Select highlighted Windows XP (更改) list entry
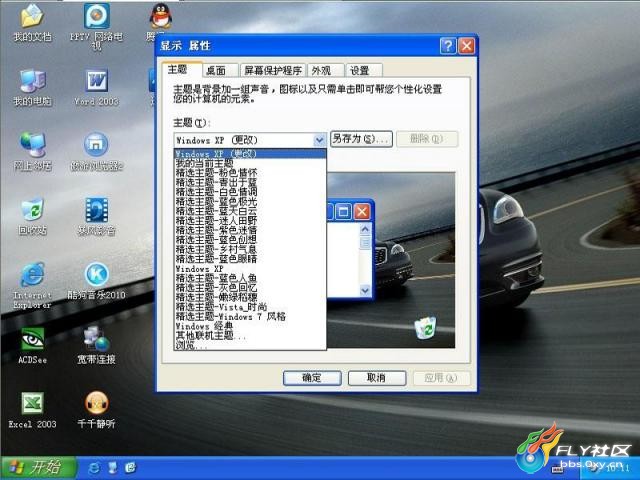The height and width of the screenshot is (480, 640). click(x=250, y=154)
